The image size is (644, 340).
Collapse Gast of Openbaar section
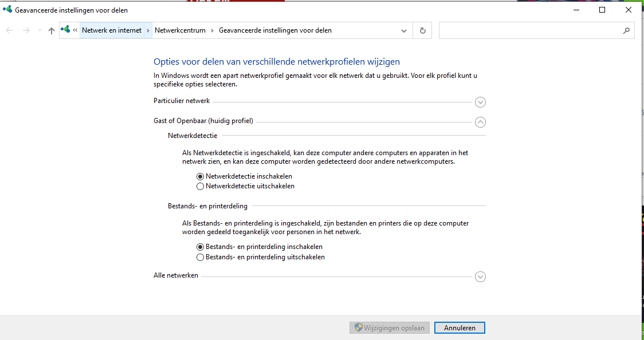[480, 122]
